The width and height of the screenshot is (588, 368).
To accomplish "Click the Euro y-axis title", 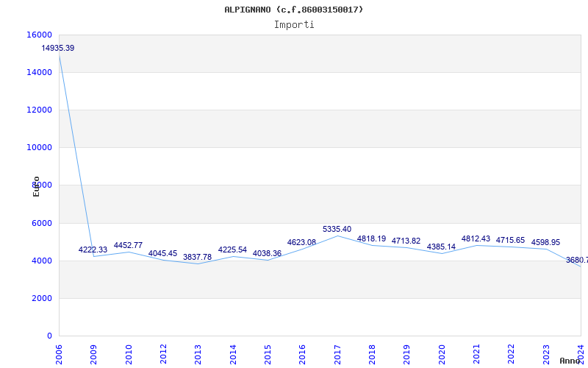I will (x=36, y=186).
